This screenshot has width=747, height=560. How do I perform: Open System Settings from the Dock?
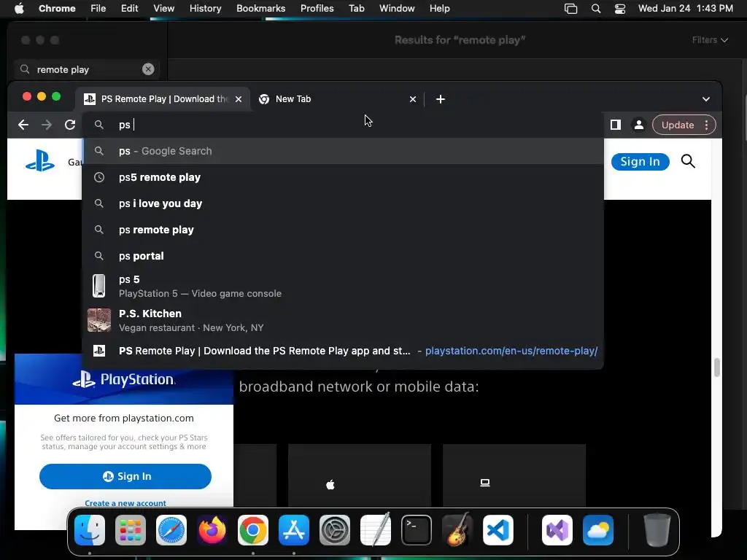(x=334, y=530)
